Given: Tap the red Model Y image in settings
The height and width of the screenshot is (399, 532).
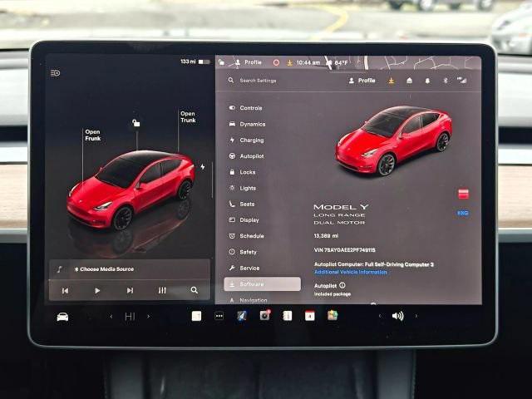Looking at the screenshot, I should (393, 140).
